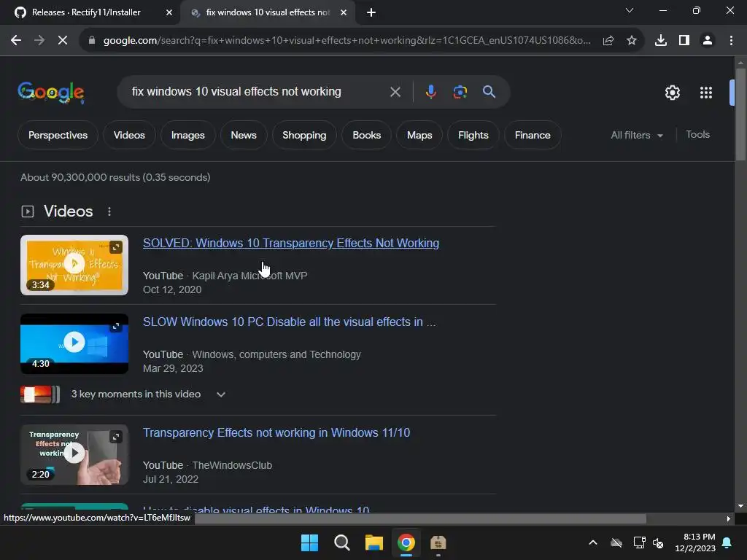
Task: Open SOLVED Transparency Effects Not Working link
Action: [291, 243]
